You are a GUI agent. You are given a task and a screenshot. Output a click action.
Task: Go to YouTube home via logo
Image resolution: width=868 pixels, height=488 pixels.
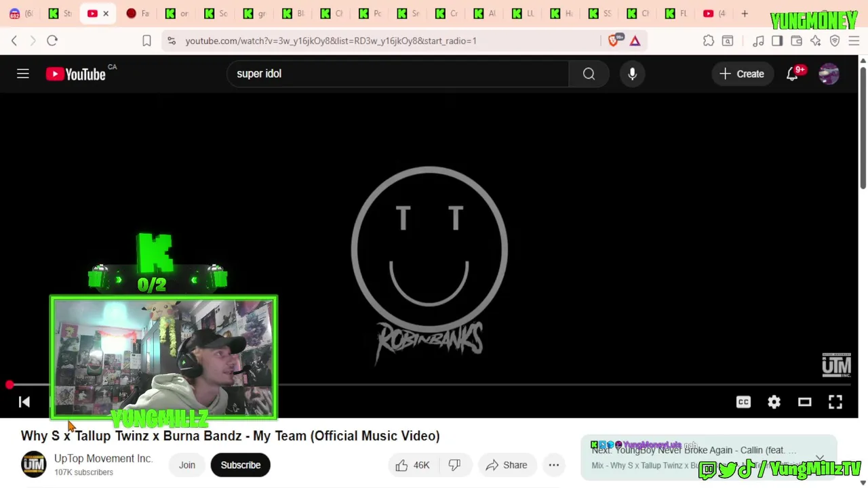(75, 74)
